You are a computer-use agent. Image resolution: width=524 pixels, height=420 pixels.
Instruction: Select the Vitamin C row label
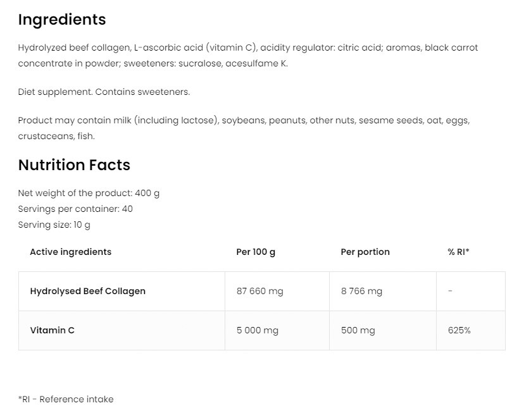click(x=52, y=330)
